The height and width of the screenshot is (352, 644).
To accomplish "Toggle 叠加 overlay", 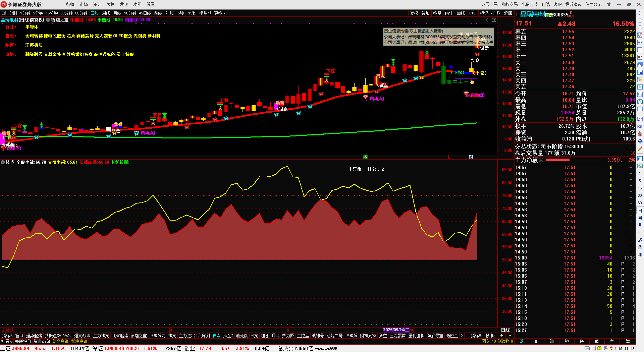I will coord(426,13).
